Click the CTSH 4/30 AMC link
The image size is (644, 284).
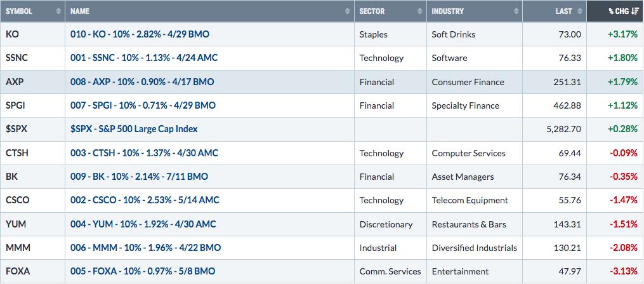144,153
